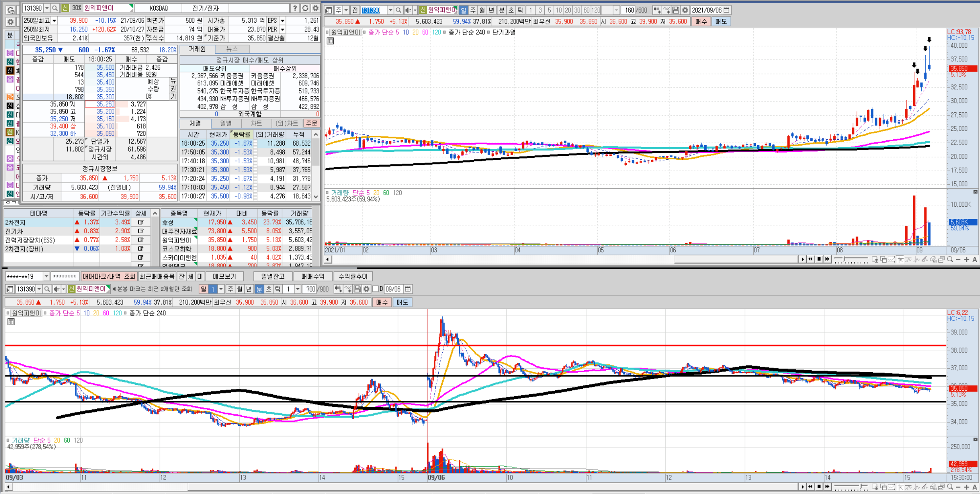
Task: Open calendar icon beside 09/06 date field
Action: point(408,289)
